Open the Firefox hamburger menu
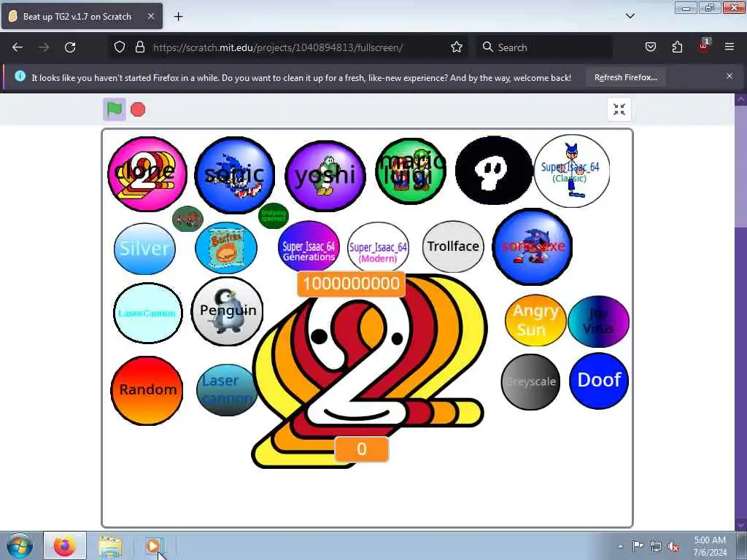 point(729,47)
